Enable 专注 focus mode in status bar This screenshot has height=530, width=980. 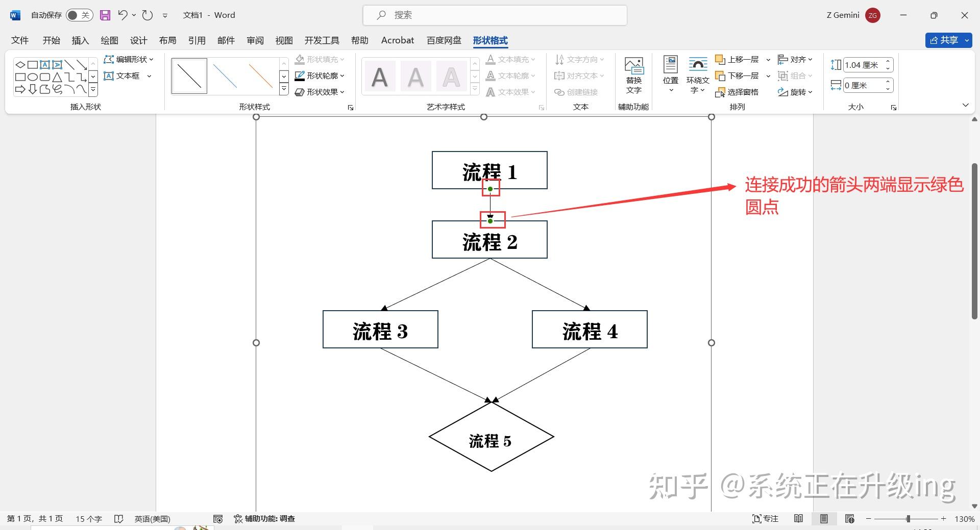click(765, 518)
